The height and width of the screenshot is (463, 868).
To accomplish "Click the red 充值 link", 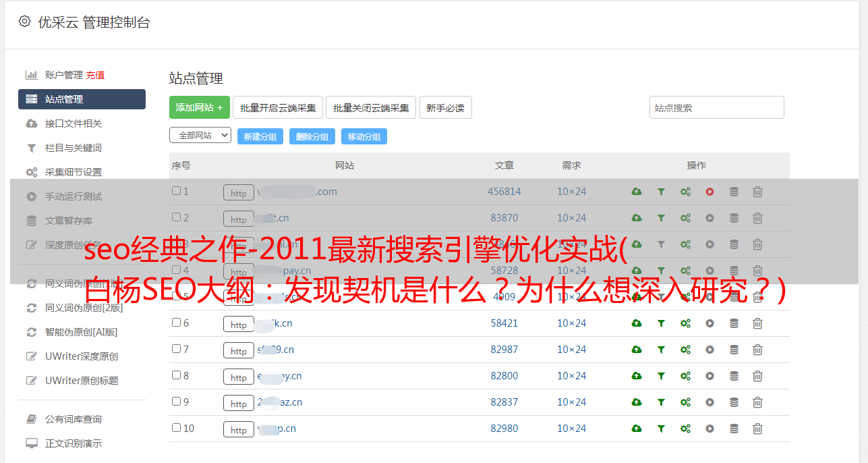I will 95,75.
